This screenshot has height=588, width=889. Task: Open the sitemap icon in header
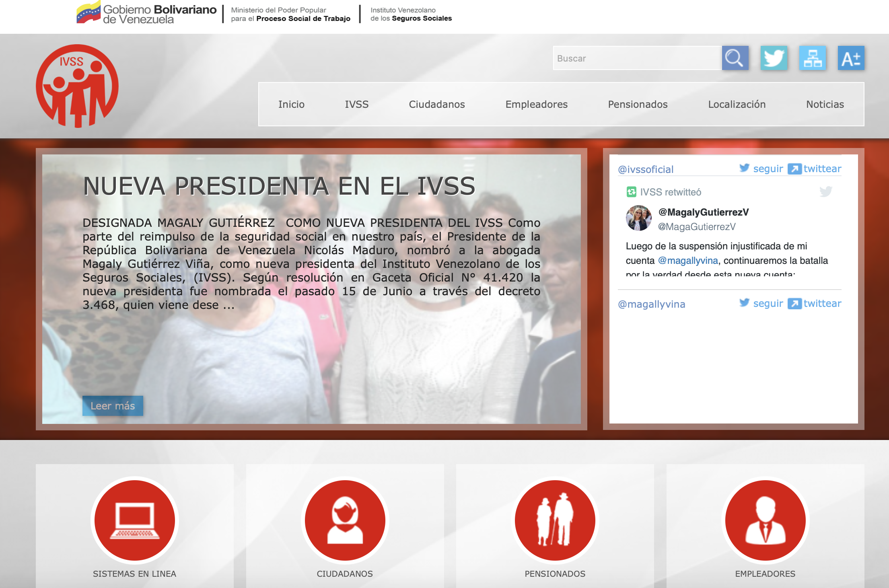coord(813,58)
